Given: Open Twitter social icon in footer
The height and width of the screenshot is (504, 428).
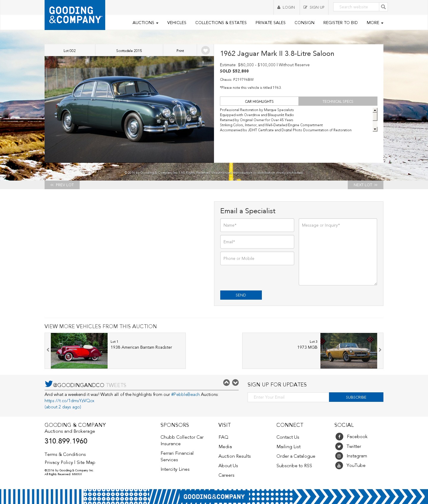Looking at the screenshot, I should 339,446.
